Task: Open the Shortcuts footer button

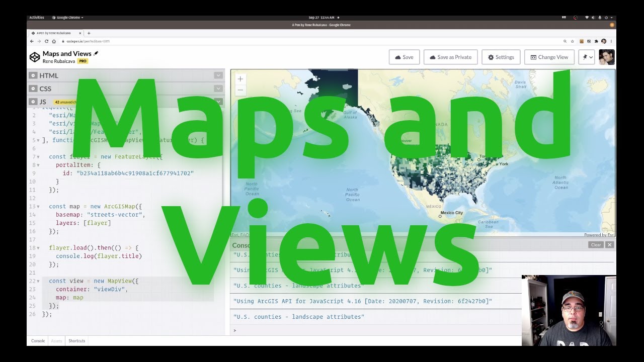Action: [x=77, y=341]
